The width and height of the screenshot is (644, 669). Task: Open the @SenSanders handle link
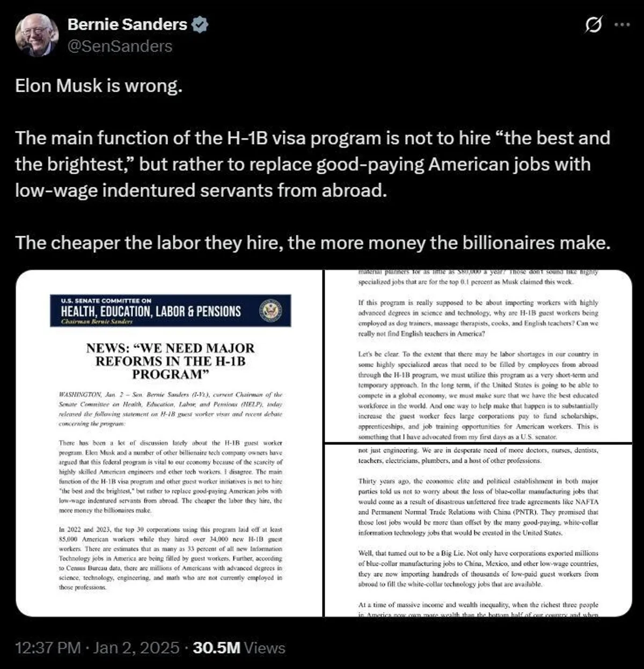click(120, 47)
